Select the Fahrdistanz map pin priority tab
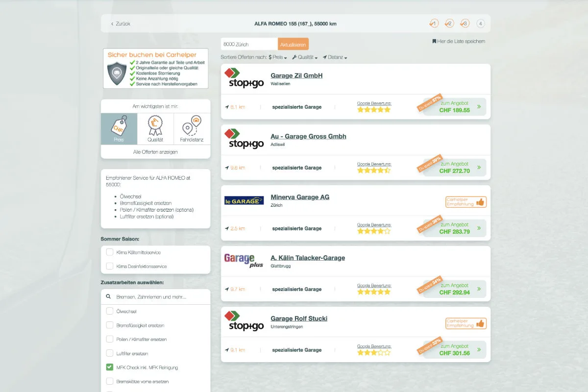The width and height of the screenshot is (588, 392). [192, 129]
